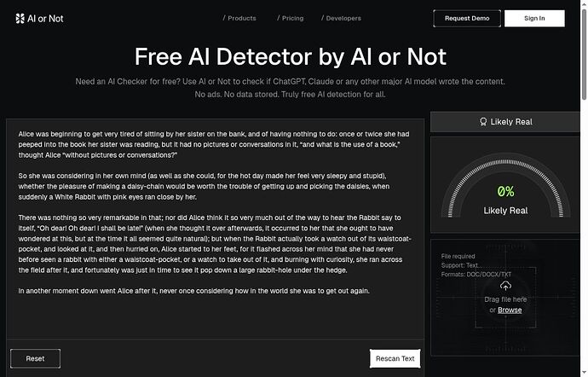Click the upload cloud arrow icon
This screenshot has height=377, width=588.
click(x=505, y=286)
